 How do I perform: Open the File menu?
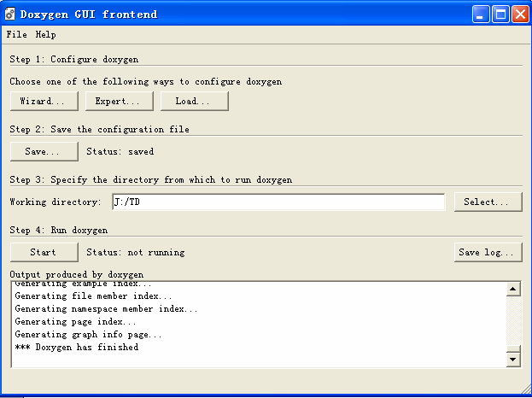[x=16, y=35]
